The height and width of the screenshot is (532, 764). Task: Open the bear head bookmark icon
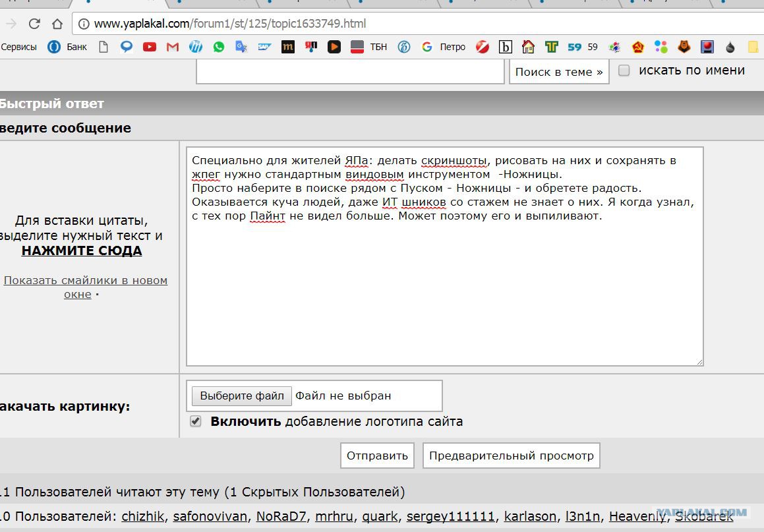pos(684,47)
